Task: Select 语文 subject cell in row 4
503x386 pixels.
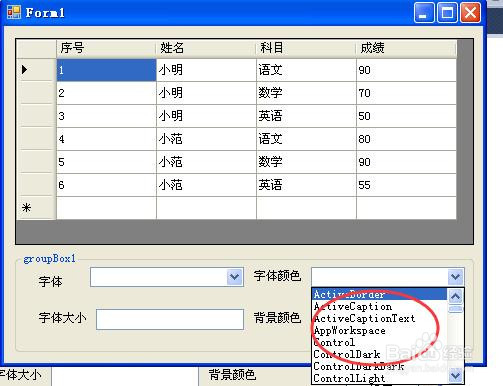Action: coord(306,139)
